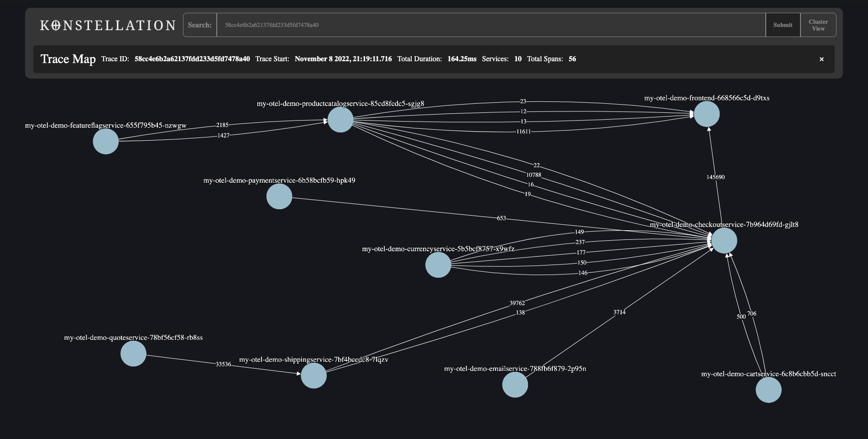The width and height of the screenshot is (868, 439).
Task: Click edge label 145690
Action: pos(716,177)
